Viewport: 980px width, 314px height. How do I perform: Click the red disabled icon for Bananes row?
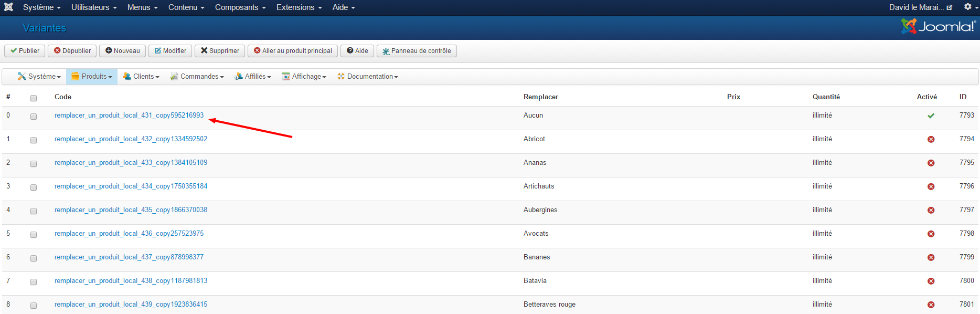coord(931,257)
